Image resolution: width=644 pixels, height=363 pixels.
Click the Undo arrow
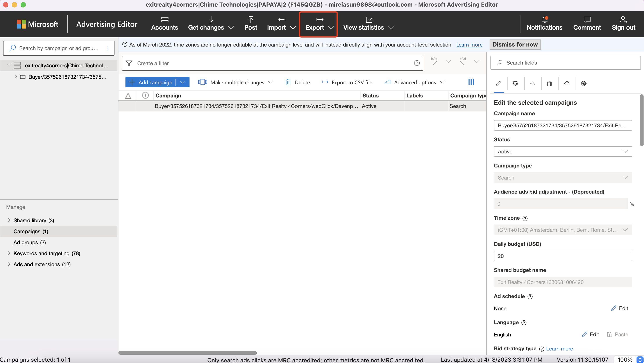click(434, 61)
